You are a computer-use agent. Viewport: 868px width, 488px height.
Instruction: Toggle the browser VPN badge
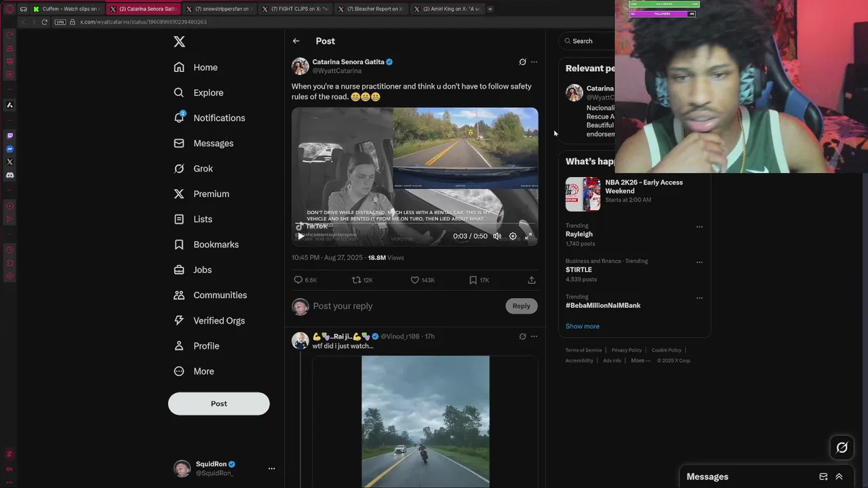pyautogui.click(x=60, y=22)
